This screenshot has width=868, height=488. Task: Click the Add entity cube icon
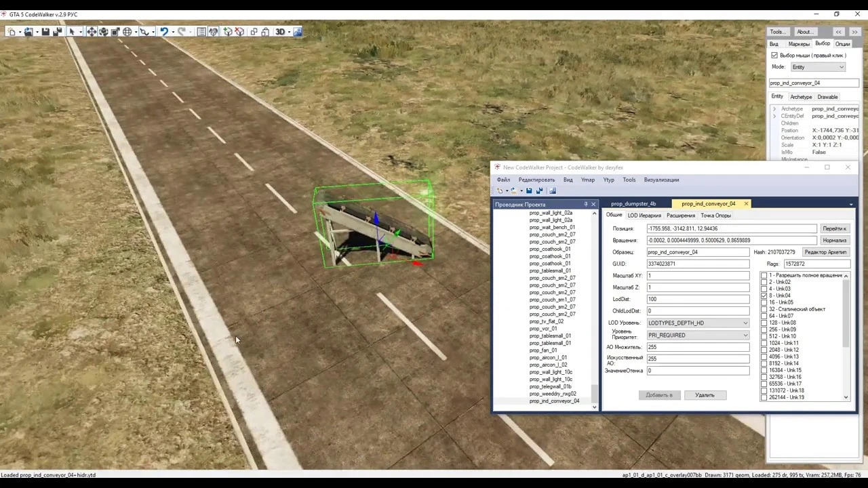(228, 32)
